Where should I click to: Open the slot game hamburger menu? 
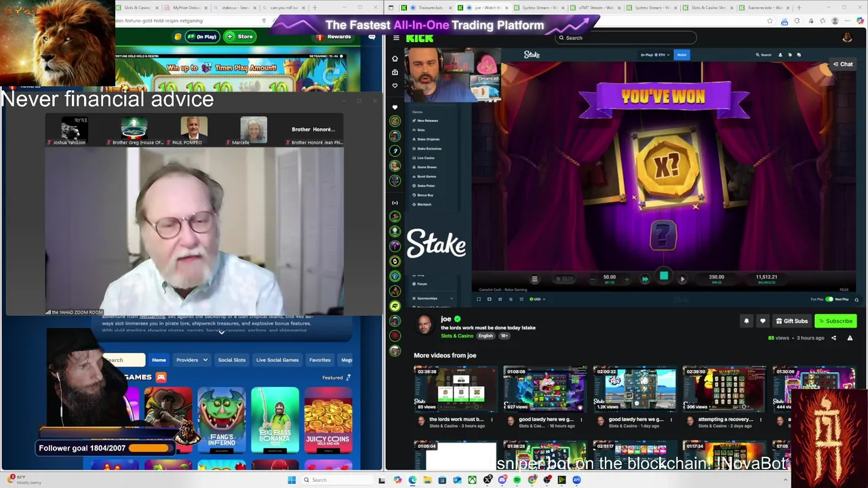[x=534, y=279]
